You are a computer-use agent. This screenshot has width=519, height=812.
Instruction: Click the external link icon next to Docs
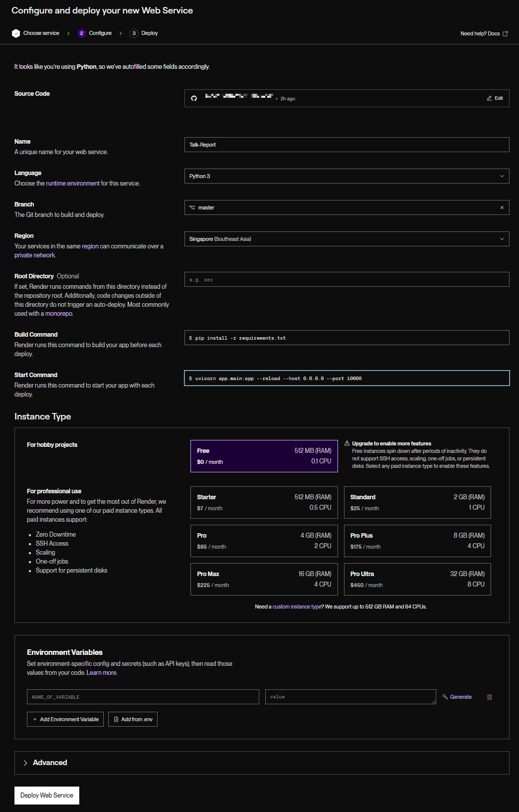point(505,33)
